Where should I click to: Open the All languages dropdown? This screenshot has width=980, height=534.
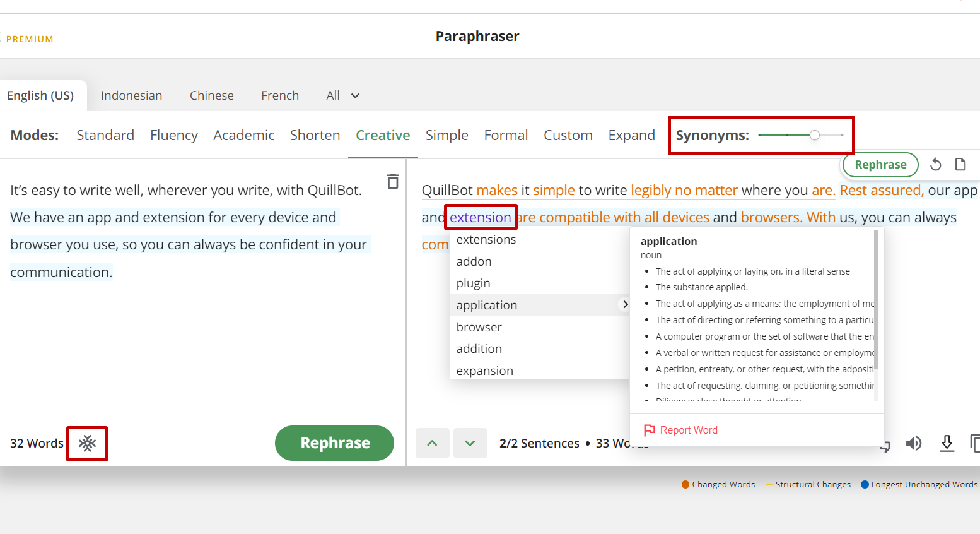(x=342, y=96)
